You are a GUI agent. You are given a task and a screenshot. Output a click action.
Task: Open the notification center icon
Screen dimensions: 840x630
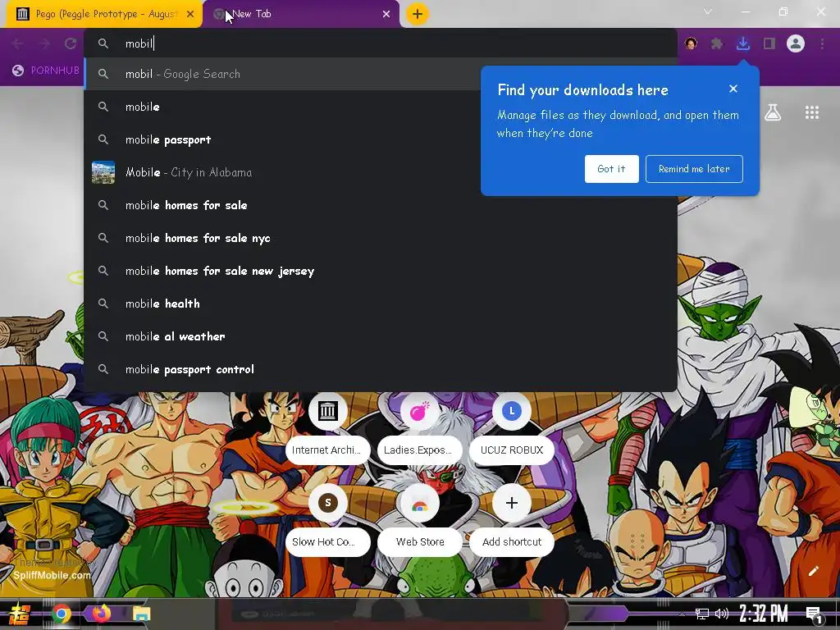pyautogui.click(x=814, y=614)
